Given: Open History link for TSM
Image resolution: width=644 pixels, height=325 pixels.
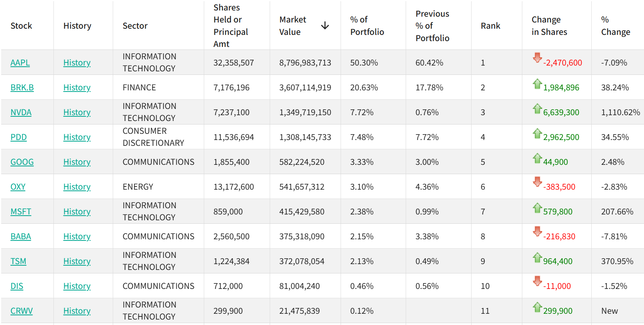Looking at the screenshot, I should pyautogui.click(x=77, y=261).
